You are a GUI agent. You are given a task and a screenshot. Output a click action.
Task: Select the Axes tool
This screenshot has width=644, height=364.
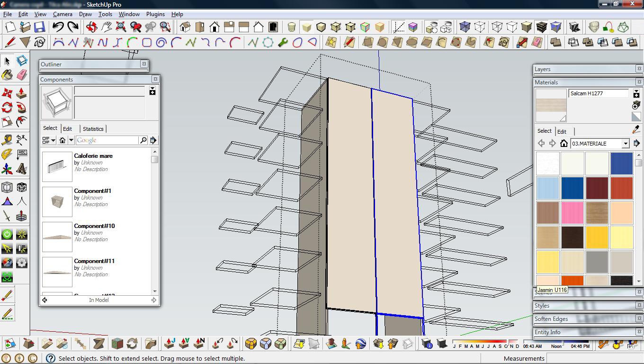coord(7,169)
